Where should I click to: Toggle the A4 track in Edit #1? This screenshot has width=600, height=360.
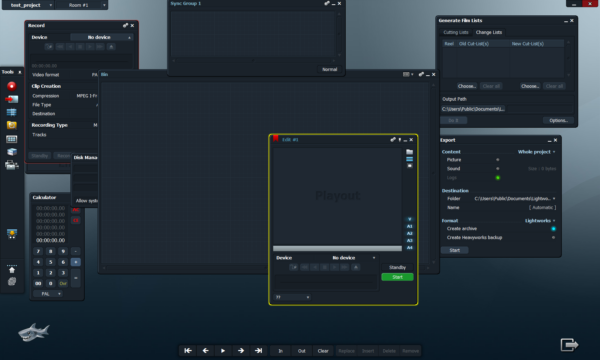coord(409,248)
